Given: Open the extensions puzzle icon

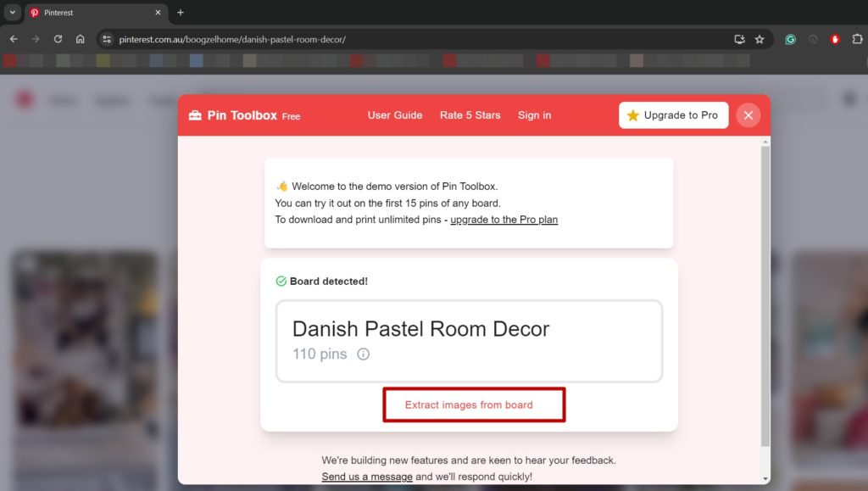Looking at the screenshot, I should [857, 39].
